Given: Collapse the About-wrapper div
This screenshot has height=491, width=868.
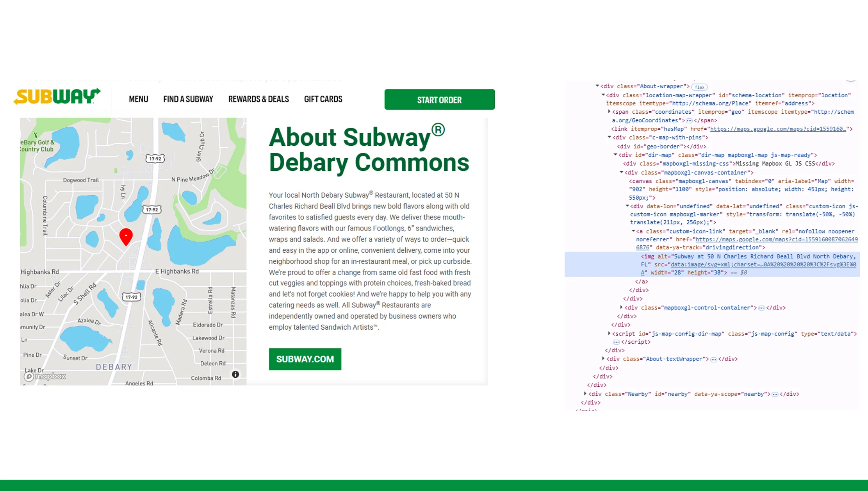Looking at the screenshot, I should point(596,86).
